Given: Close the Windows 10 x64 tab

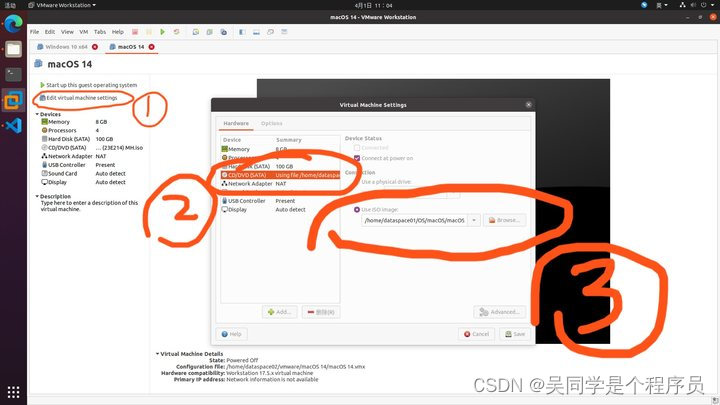Looking at the screenshot, I should pyautogui.click(x=95, y=47).
